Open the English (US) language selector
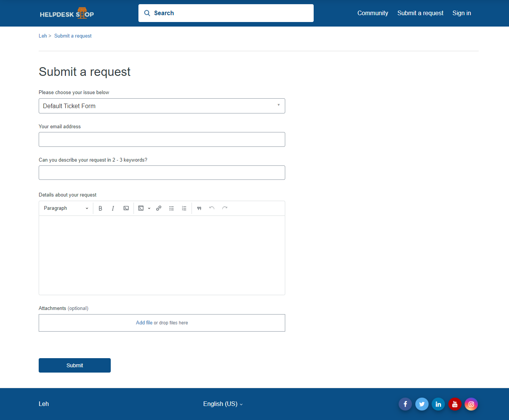 tap(223, 404)
